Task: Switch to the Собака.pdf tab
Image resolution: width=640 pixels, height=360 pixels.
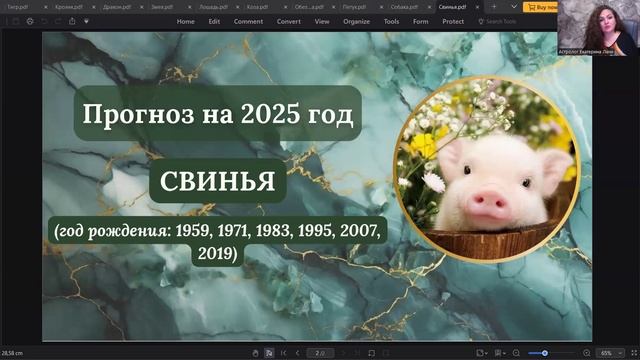Action: pos(404,7)
